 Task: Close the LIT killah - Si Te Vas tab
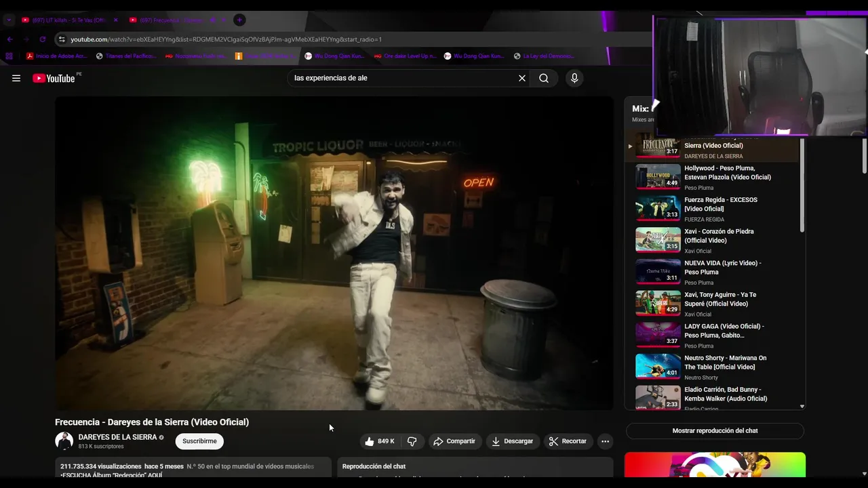pyautogui.click(x=115, y=20)
